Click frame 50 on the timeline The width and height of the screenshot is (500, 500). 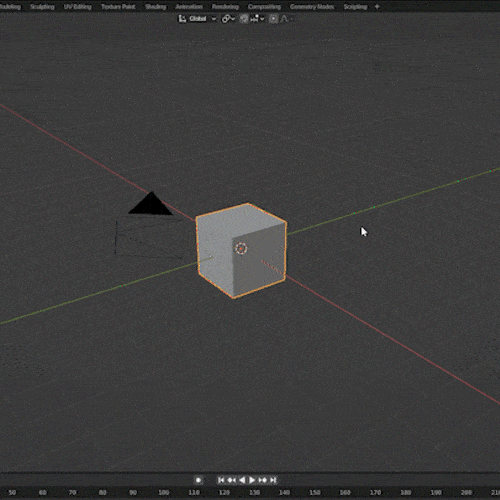[x=12, y=492]
